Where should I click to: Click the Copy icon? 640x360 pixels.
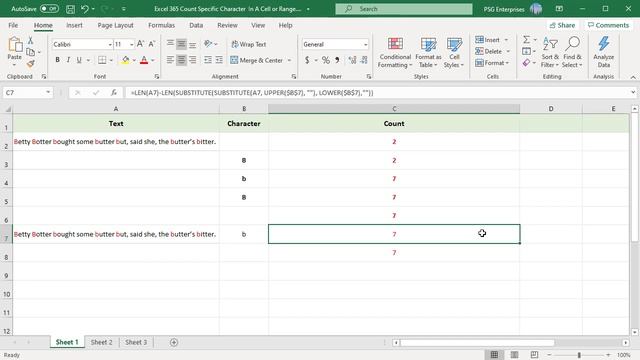click(30, 52)
